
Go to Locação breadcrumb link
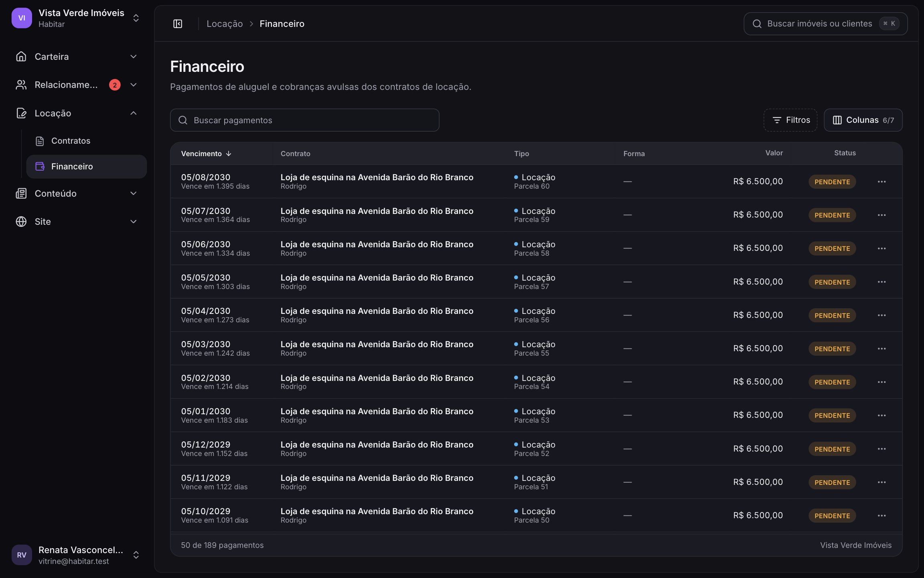[x=225, y=24]
